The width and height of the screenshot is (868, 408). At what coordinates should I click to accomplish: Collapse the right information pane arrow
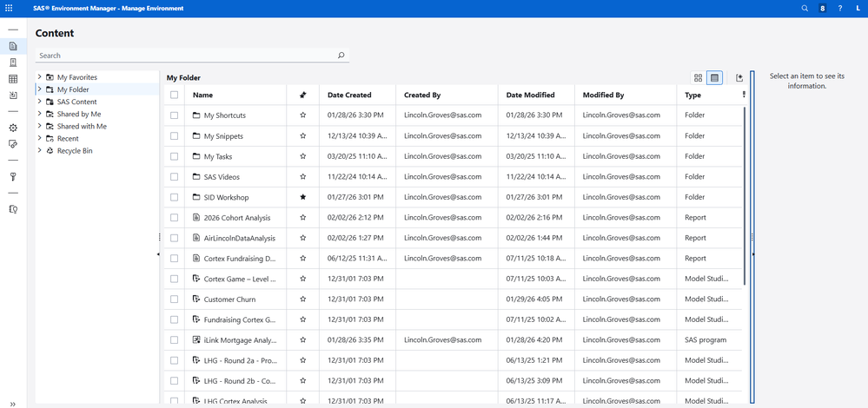coord(752,253)
